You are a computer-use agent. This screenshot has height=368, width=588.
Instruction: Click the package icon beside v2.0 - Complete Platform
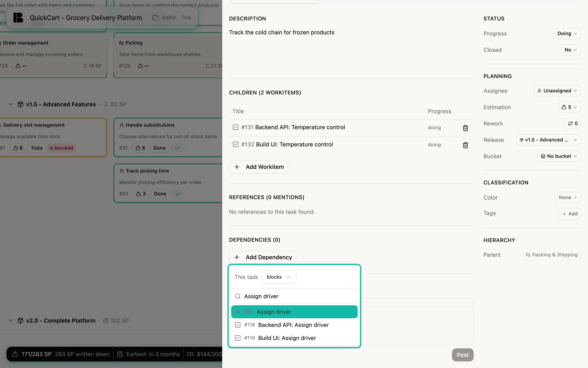click(x=20, y=321)
